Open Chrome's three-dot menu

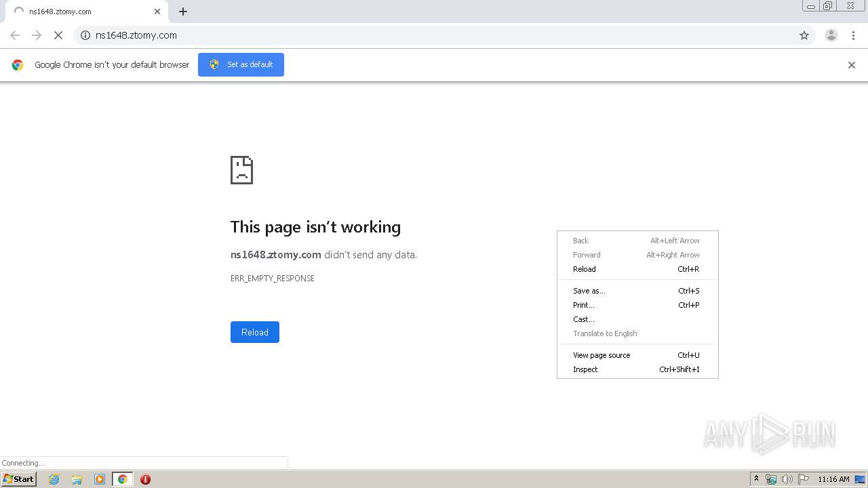(853, 35)
